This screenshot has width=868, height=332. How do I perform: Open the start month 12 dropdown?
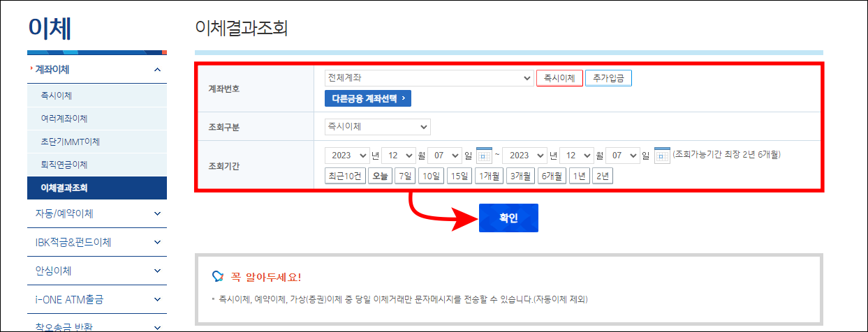(398, 155)
